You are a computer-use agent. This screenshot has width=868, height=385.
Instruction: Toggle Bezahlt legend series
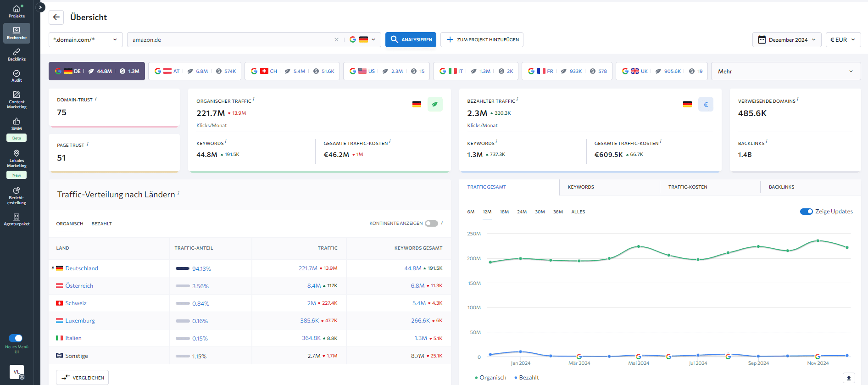[x=526, y=378]
